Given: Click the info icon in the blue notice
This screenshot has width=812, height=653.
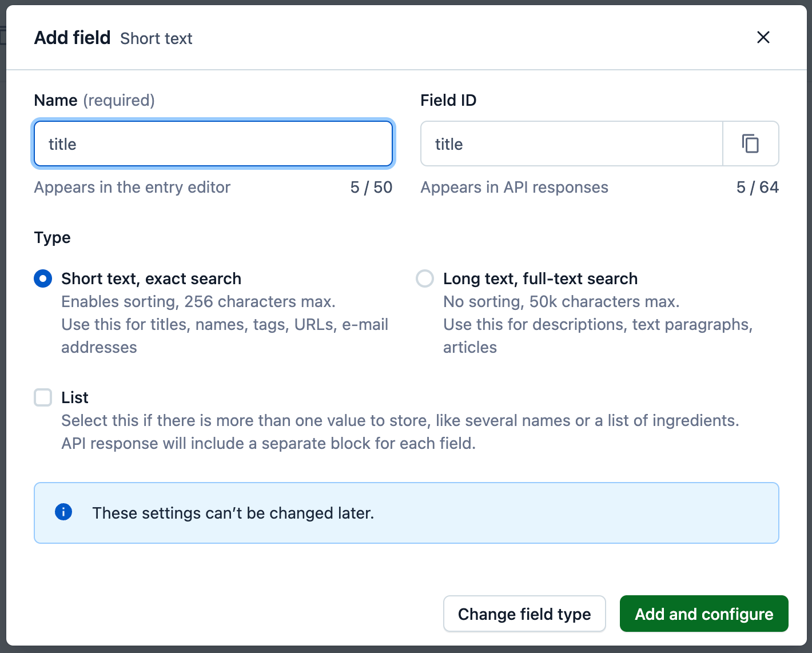Looking at the screenshot, I should coord(63,512).
